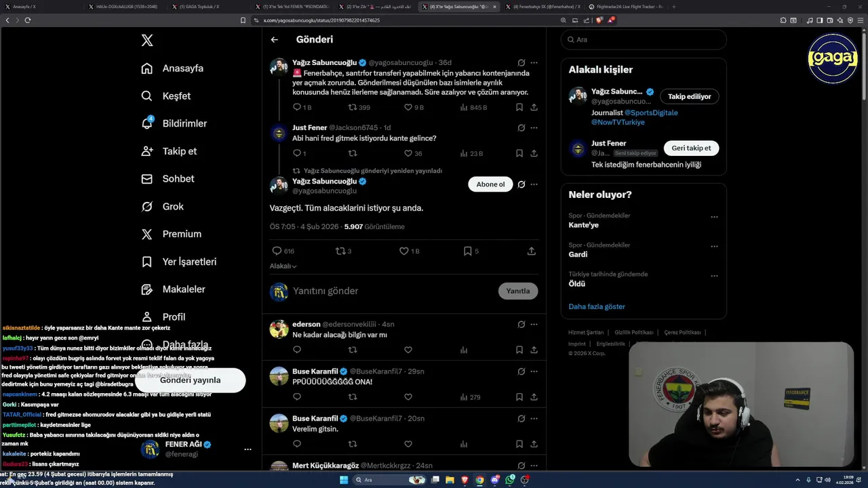Bookmark the Verelim gitsin reply
868x488 pixels.
click(x=519, y=444)
